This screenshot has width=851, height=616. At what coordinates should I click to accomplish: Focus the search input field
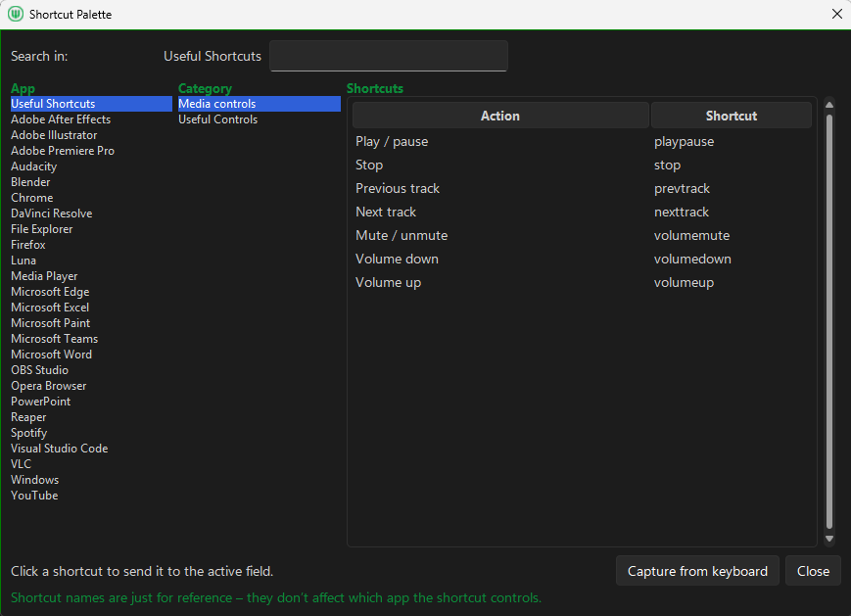389,56
